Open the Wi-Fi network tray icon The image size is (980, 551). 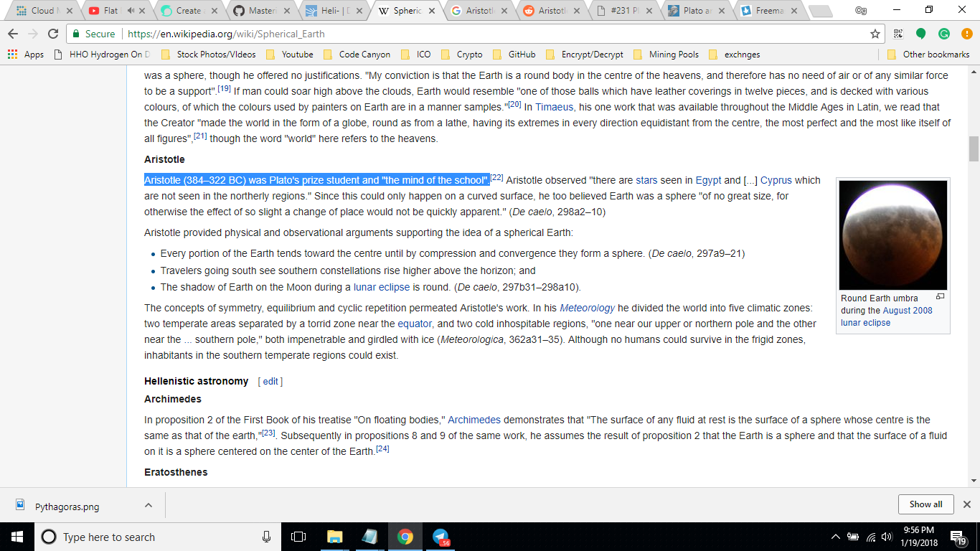click(x=871, y=537)
